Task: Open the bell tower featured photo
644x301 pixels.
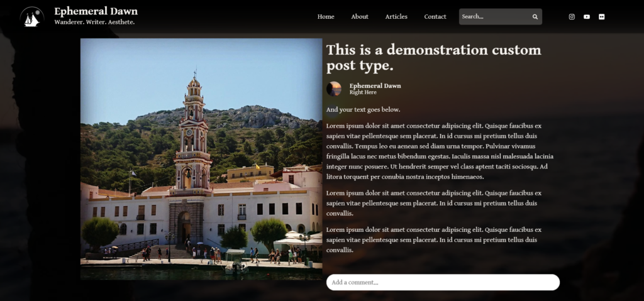Action: coord(201,159)
